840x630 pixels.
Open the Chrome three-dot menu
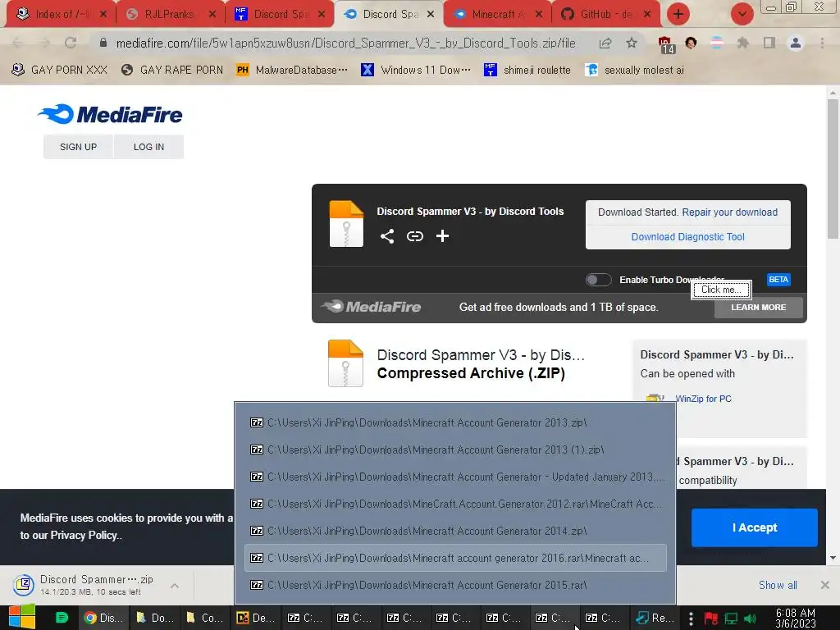(x=822, y=43)
